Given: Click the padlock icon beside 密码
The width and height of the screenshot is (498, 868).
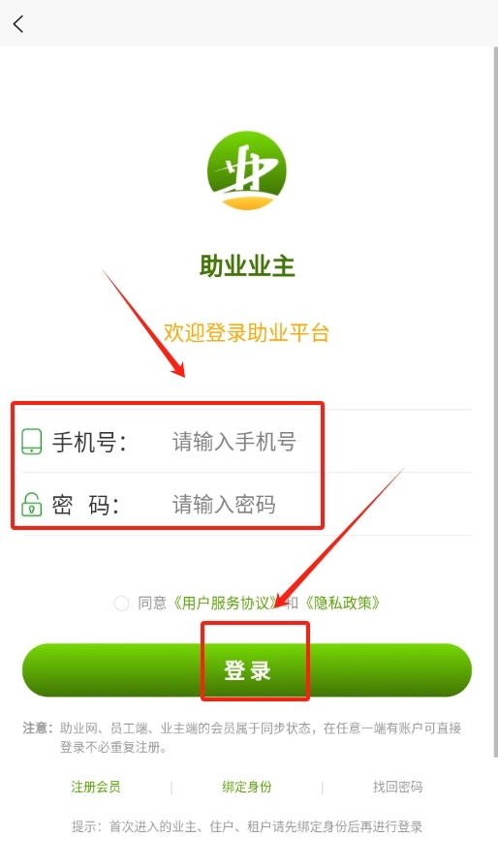Looking at the screenshot, I should click(x=32, y=504).
